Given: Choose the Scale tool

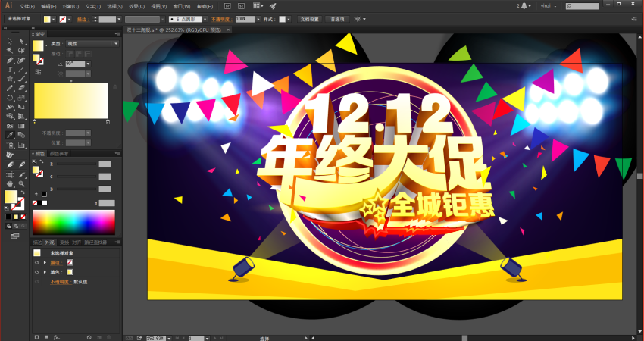Looking at the screenshot, I should 21,98.
